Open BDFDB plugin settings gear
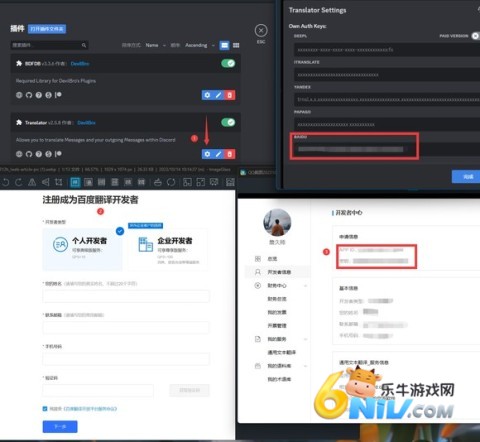The width and height of the screenshot is (480, 442). pyautogui.click(x=207, y=95)
